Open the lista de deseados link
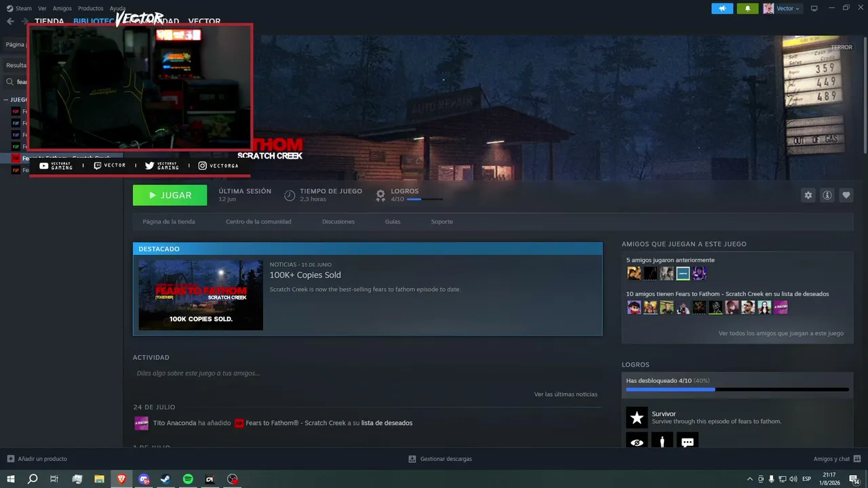Viewport: 868px width, 488px height. pos(387,423)
